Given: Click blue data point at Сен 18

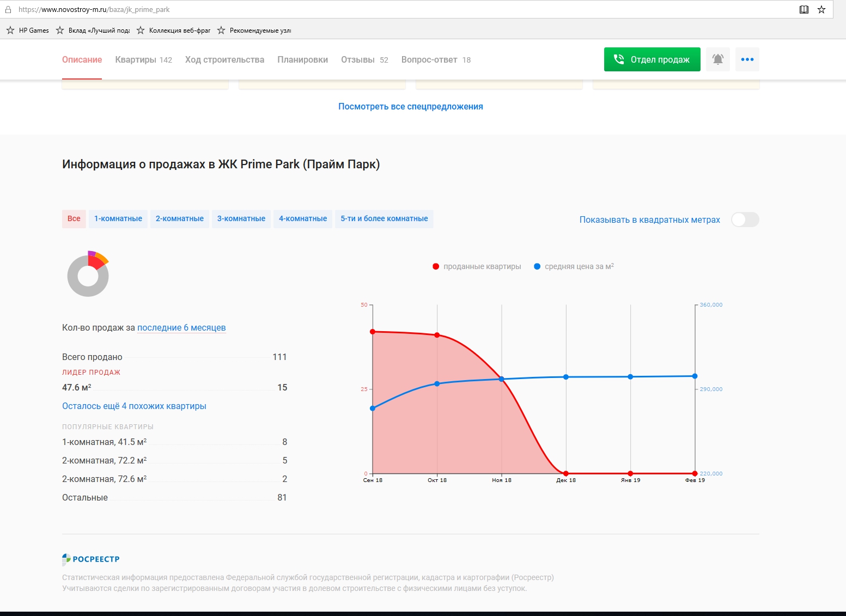Looking at the screenshot, I should tap(373, 408).
